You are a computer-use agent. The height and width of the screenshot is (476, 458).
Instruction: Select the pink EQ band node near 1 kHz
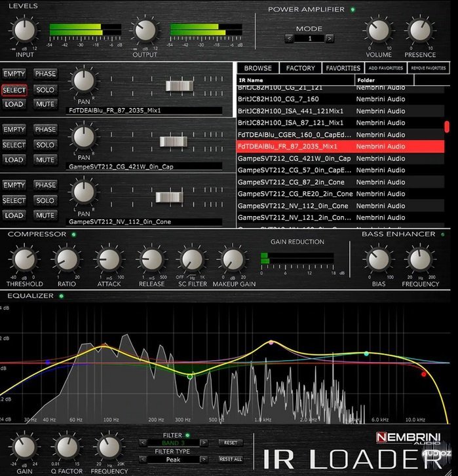271,342
